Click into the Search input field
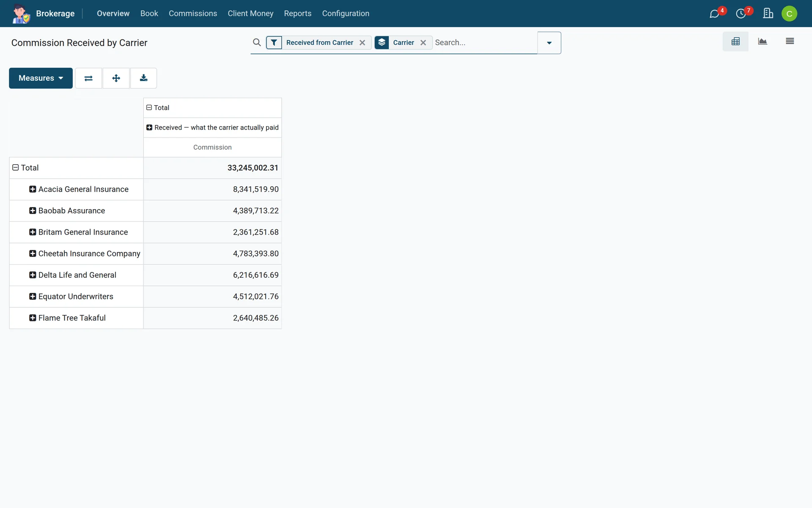The height and width of the screenshot is (508, 812). pyautogui.click(x=485, y=43)
